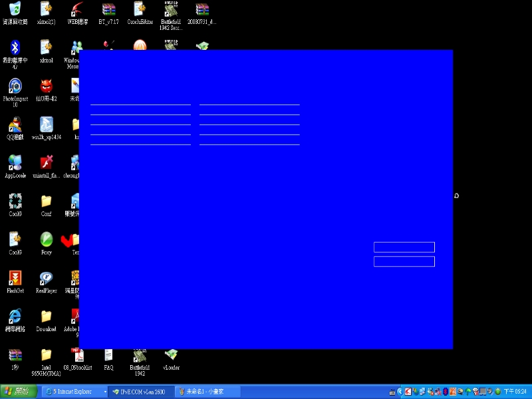532x399 pixels.
Task: Launch the Foxy desktop icon
Action: (x=46, y=239)
